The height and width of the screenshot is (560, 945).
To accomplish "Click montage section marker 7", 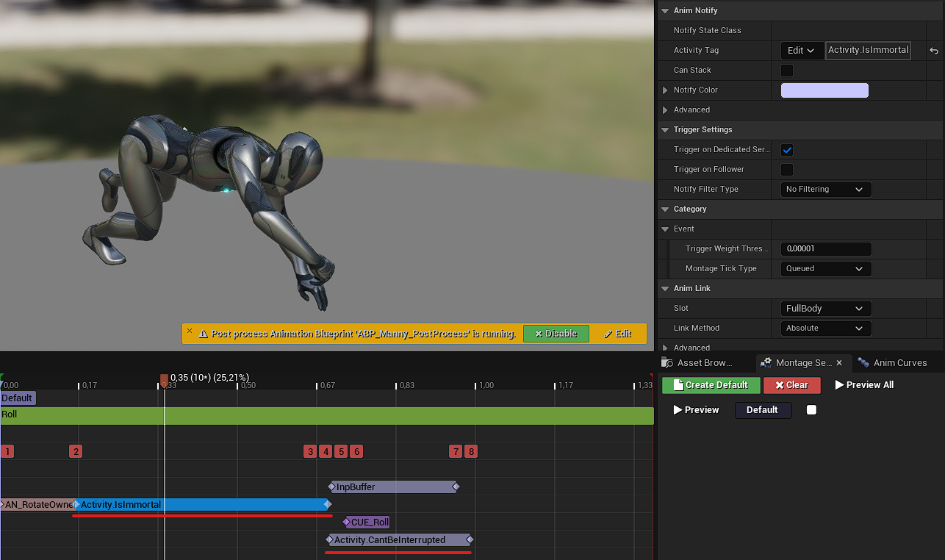I will (x=456, y=451).
